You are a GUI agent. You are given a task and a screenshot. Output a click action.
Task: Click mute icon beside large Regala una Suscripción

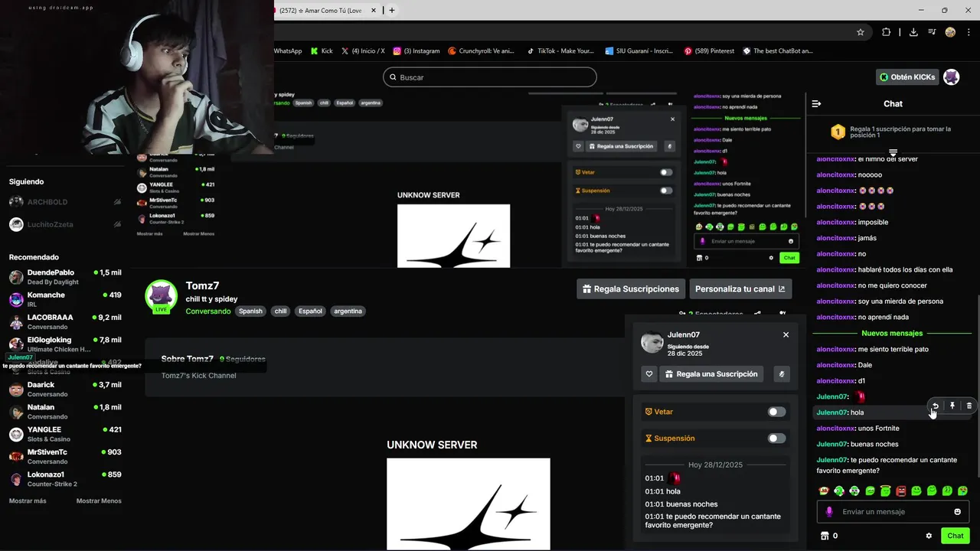pyautogui.click(x=782, y=374)
